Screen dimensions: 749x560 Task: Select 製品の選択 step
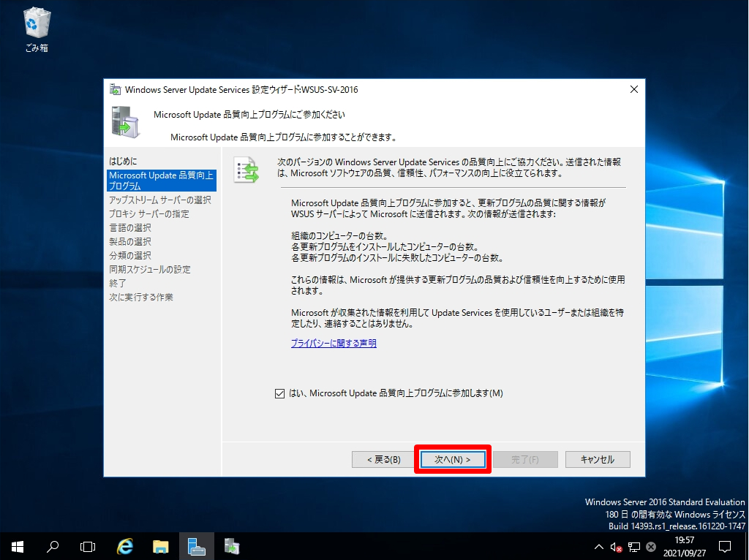[x=130, y=241]
